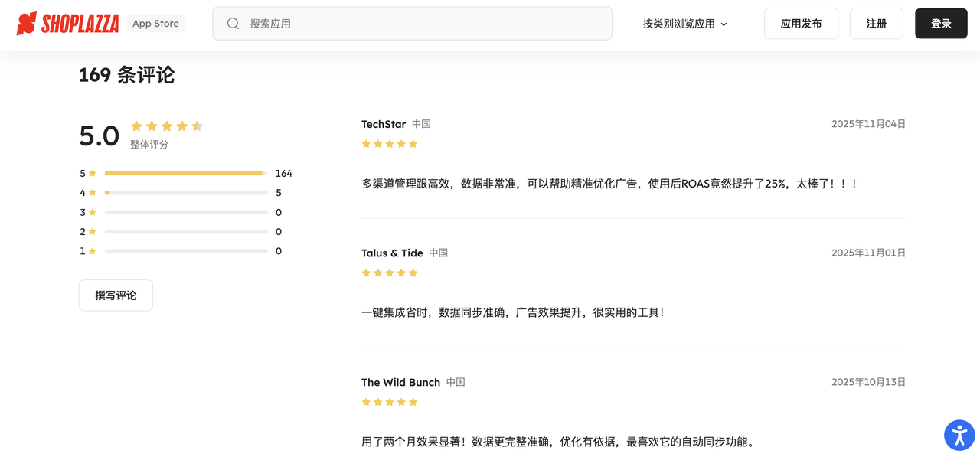Viewport: 980px width, 457px height.
Task: Click the 撰写评论 button
Action: pos(116,295)
